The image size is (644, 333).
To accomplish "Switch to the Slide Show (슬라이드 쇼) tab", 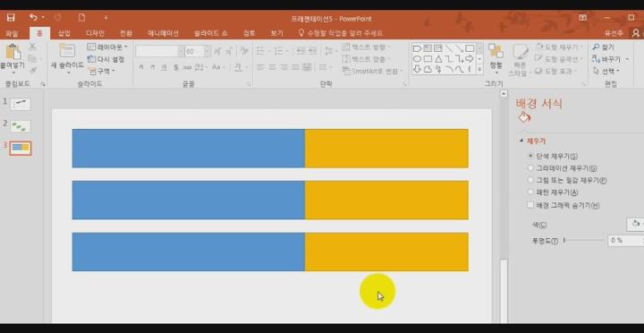I will point(210,33).
